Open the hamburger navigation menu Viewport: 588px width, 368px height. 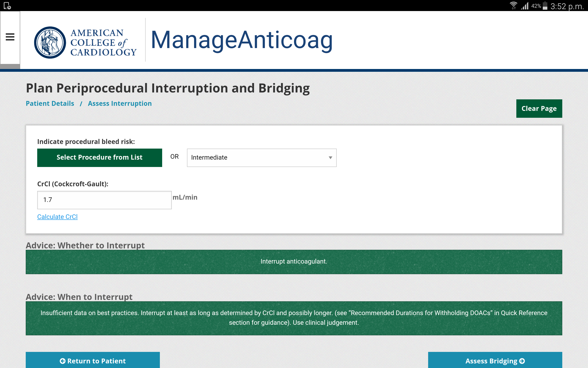(10, 37)
